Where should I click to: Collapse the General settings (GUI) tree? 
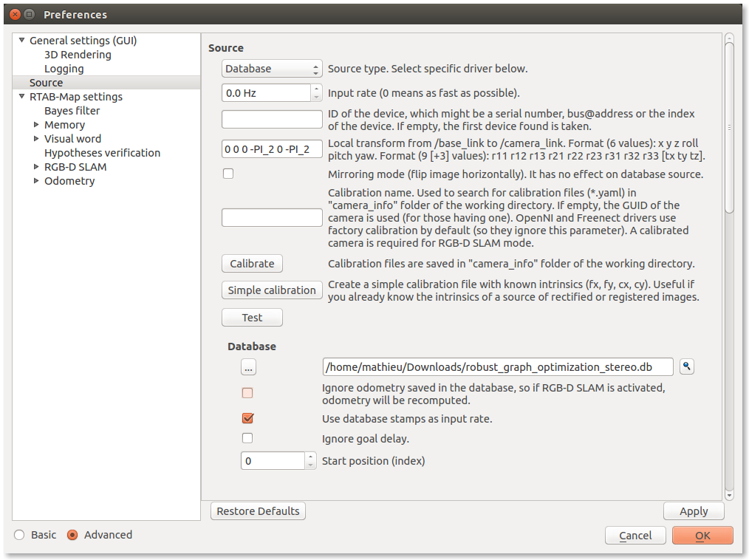pos(21,40)
